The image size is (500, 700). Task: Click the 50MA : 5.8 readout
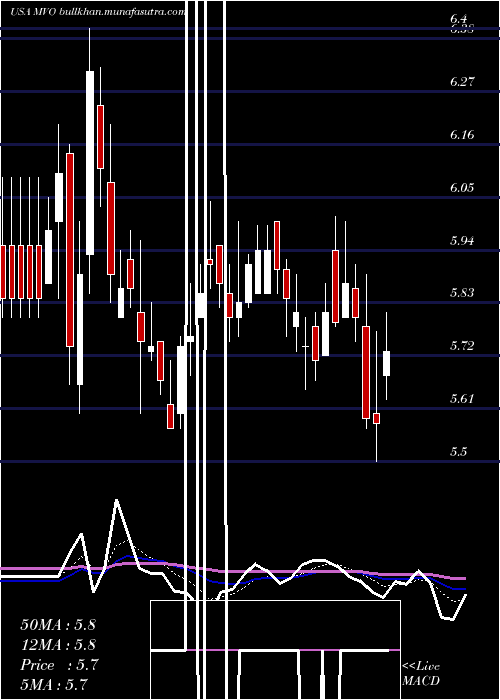(x=58, y=625)
